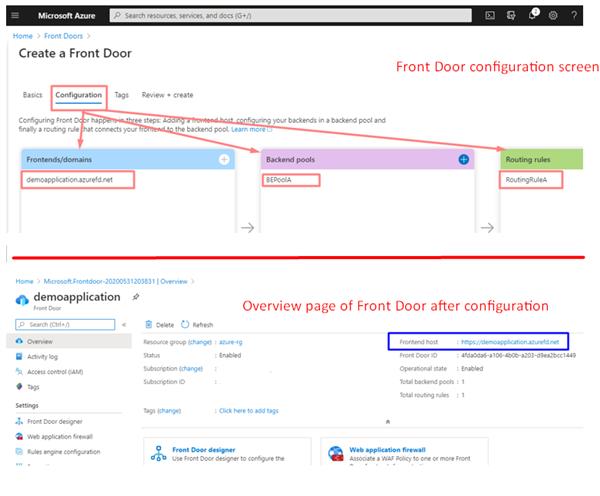
Task: Select the Basics tab
Action: (33, 95)
